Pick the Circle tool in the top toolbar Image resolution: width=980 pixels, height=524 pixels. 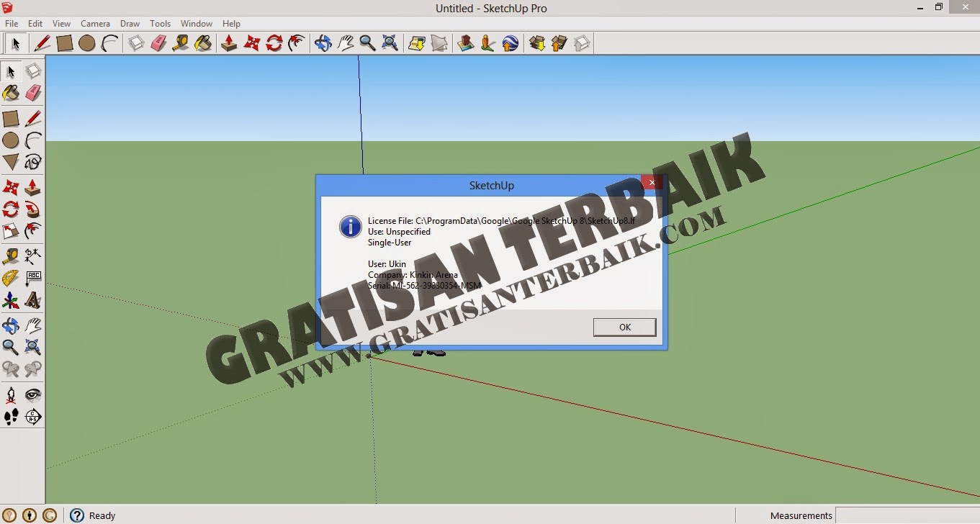pyautogui.click(x=87, y=44)
